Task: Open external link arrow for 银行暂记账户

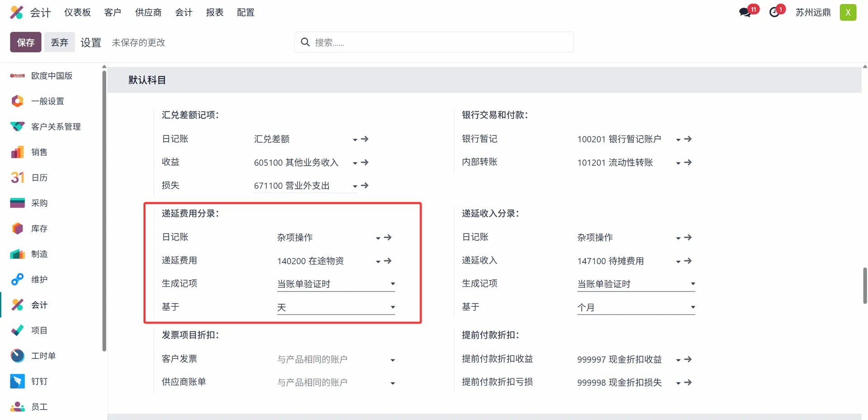Action: [688, 139]
